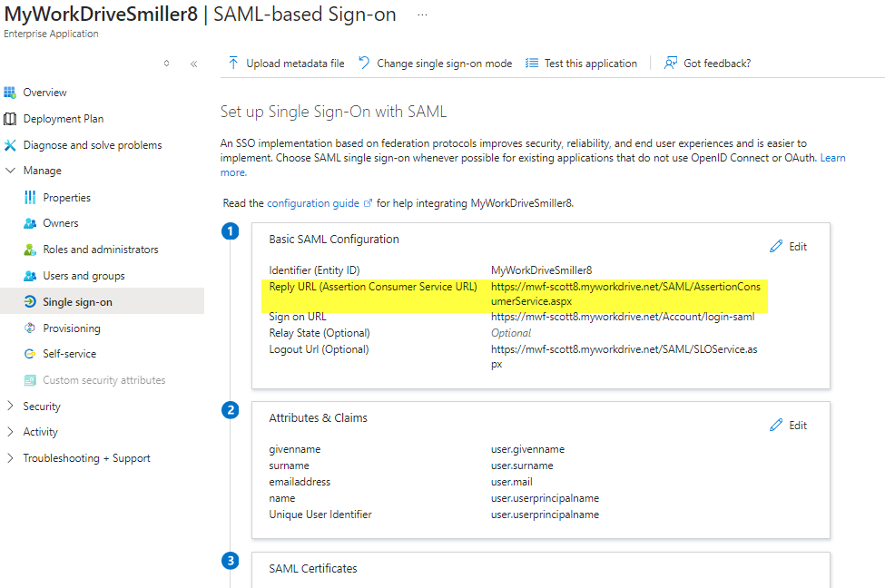This screenshot has width=885, height=588.
Task: Select Users and groups in sidebar
Action: [x=84, y=276]
